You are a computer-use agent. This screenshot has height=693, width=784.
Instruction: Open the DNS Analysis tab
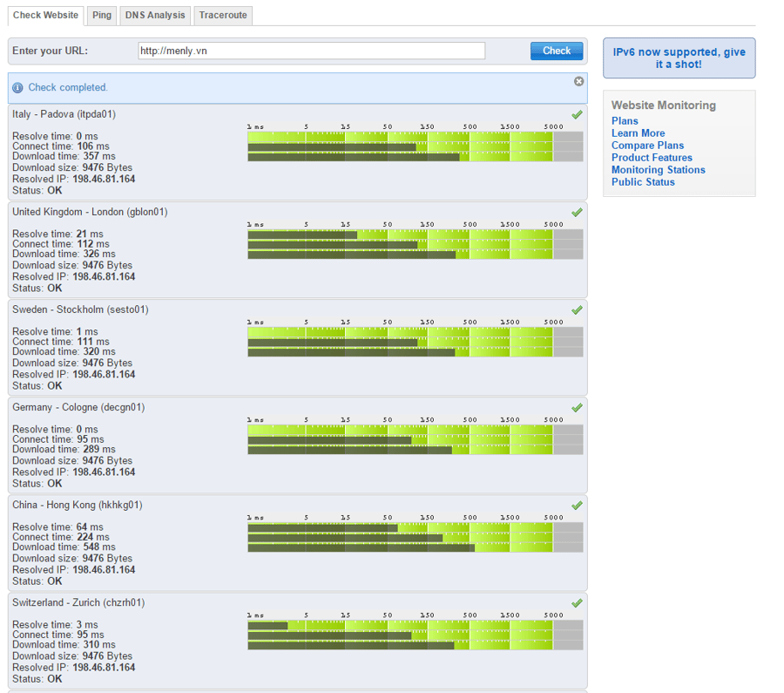[x=155, y=16]
